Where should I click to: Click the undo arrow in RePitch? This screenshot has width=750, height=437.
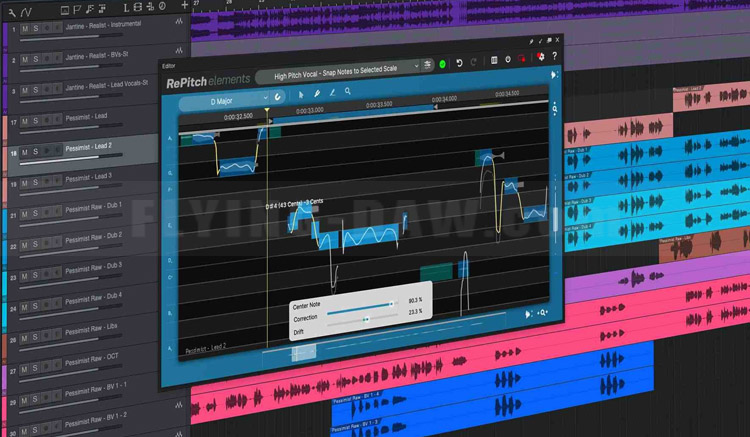(x=459, y=63)
